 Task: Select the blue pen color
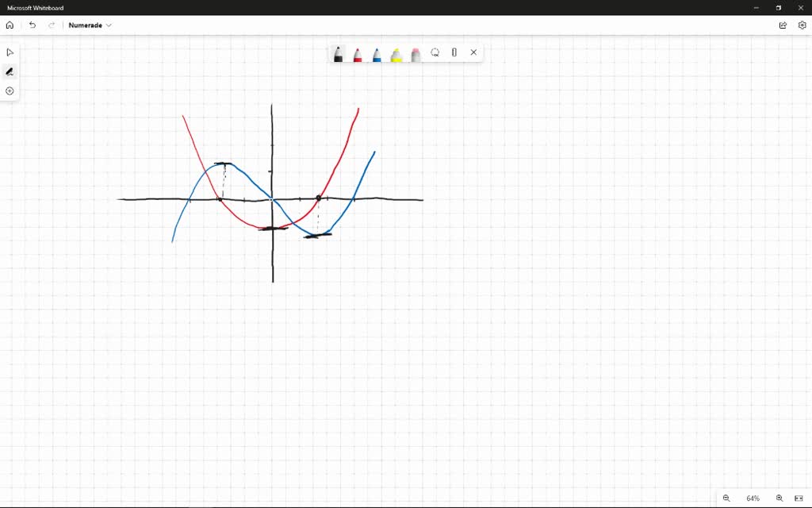[376, 52]
